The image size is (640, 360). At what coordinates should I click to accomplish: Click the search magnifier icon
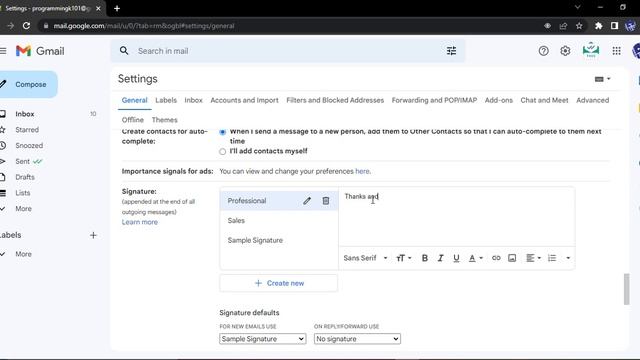tap(124, 51)
